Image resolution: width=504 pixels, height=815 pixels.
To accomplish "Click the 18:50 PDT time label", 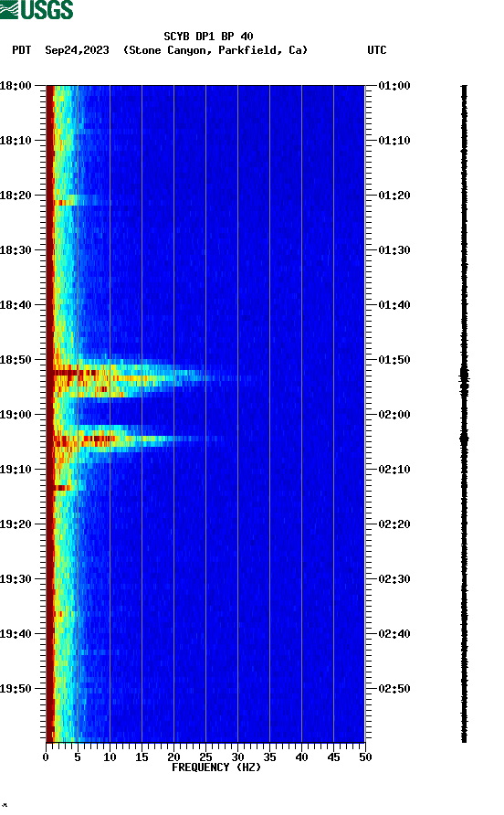I will tap(16, 360).
